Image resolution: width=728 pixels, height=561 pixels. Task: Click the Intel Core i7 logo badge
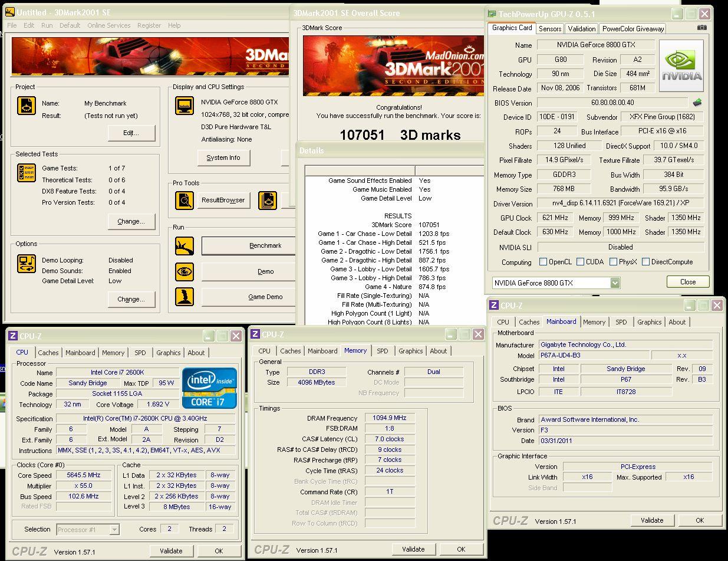pos(209,388)
